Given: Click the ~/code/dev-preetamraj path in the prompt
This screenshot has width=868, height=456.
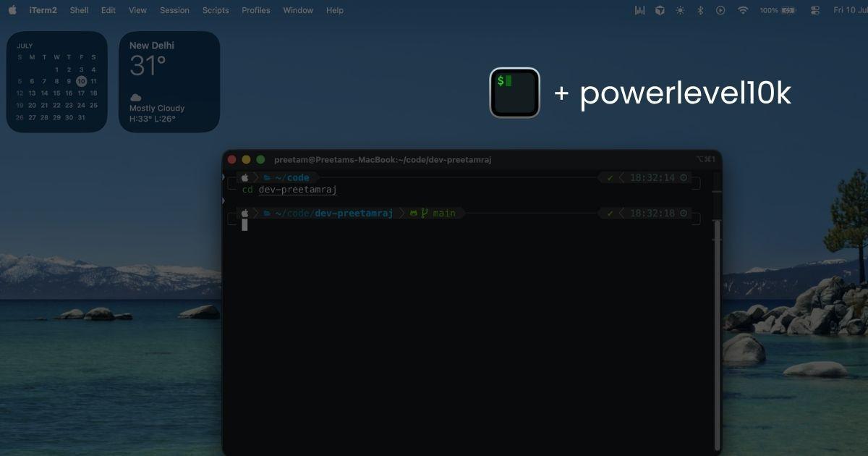Looking at the screenshot, I should pyautogui.click(x=334, y=213).
